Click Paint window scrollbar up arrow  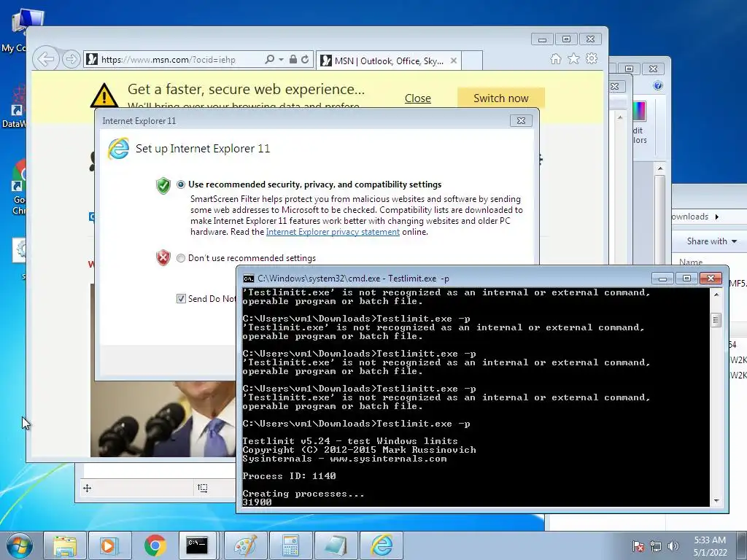click(659, 168)
